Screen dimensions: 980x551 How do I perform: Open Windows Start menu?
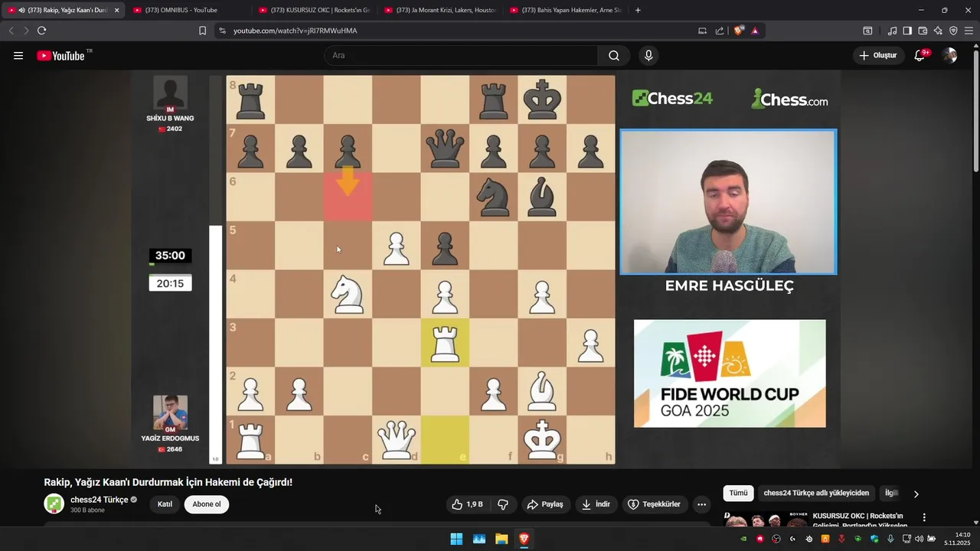click(456, 539)
